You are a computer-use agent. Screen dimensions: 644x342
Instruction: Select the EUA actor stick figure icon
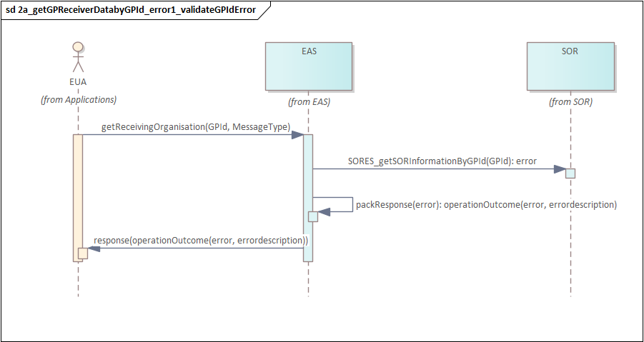(78, 57)
